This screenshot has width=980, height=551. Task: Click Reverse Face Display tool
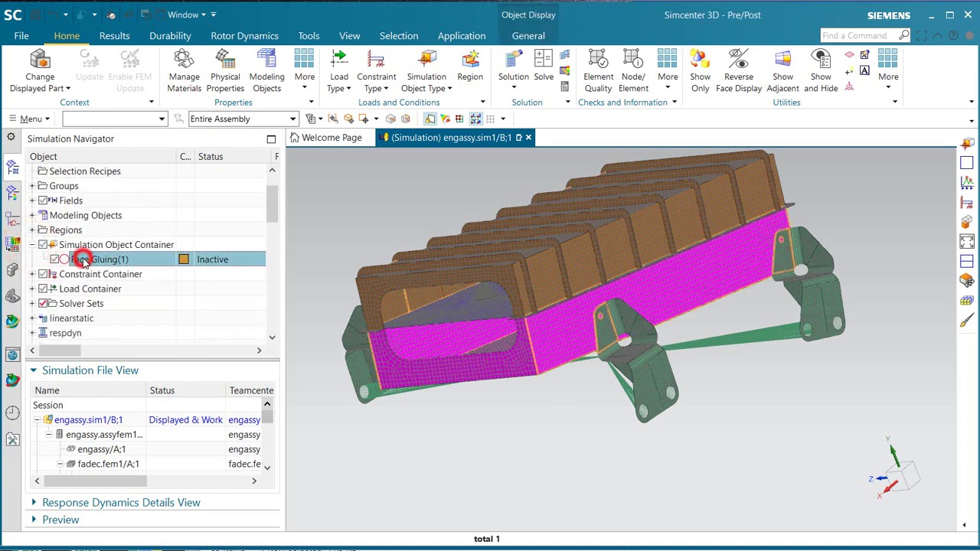pyautogui.click(x=738, y=71)
